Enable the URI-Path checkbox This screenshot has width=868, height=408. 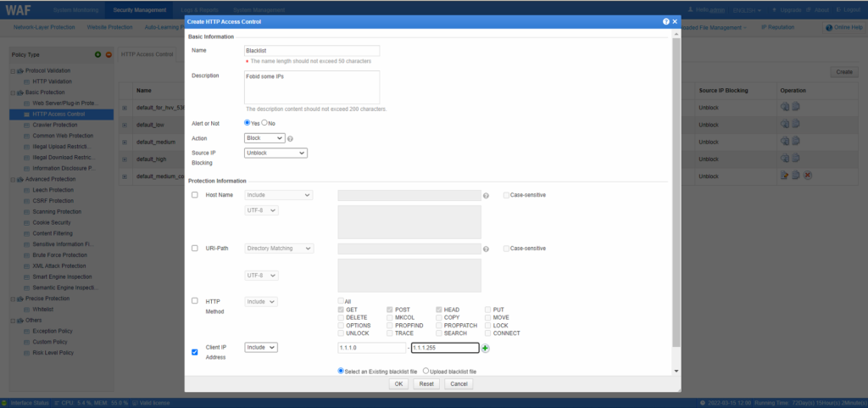click(194, 248)
